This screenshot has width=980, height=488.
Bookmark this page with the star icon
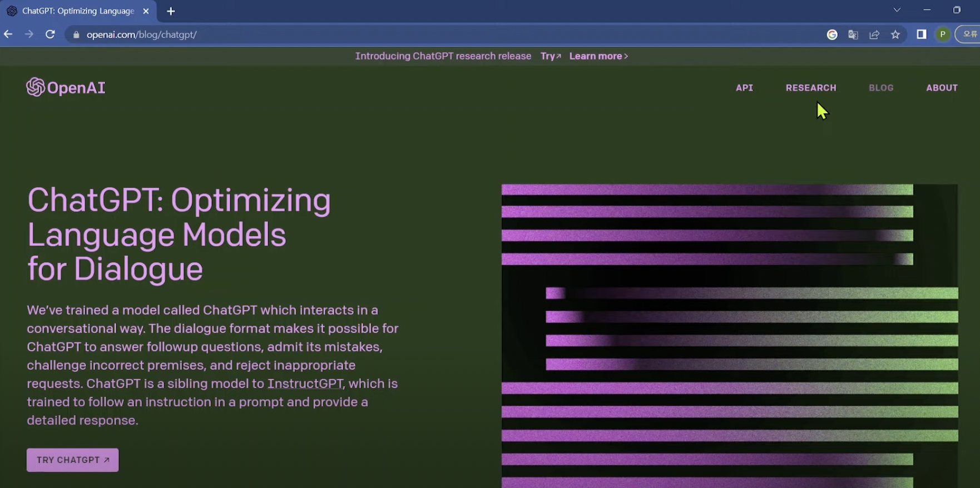(895, 34)
